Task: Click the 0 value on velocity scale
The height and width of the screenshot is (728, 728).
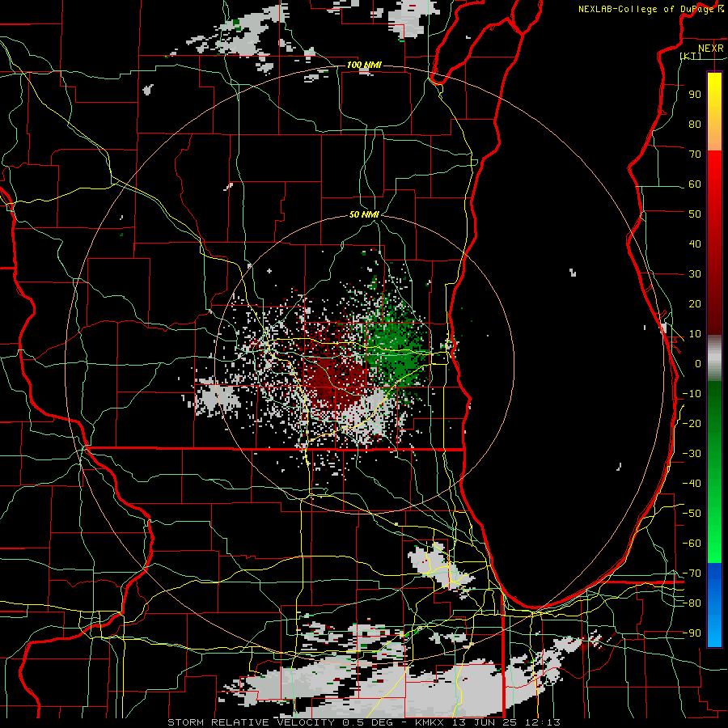Action: tap(698, 363)
